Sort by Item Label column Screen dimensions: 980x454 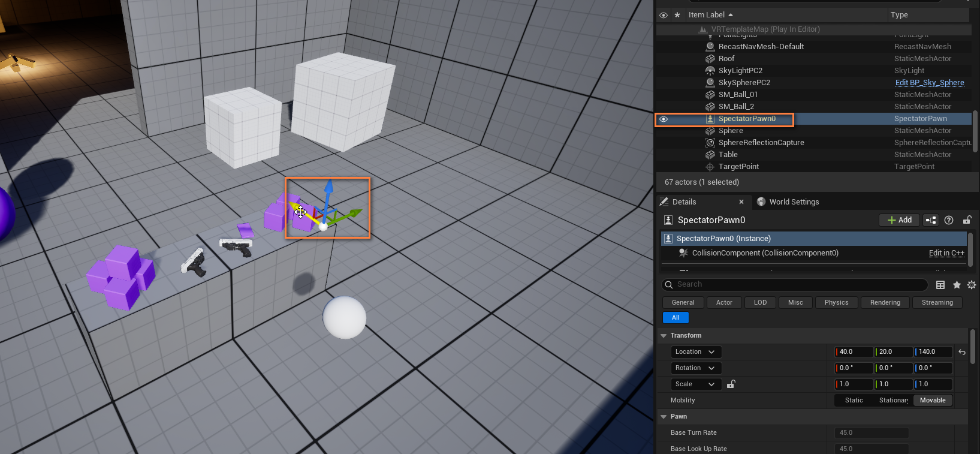coord(711,15)
